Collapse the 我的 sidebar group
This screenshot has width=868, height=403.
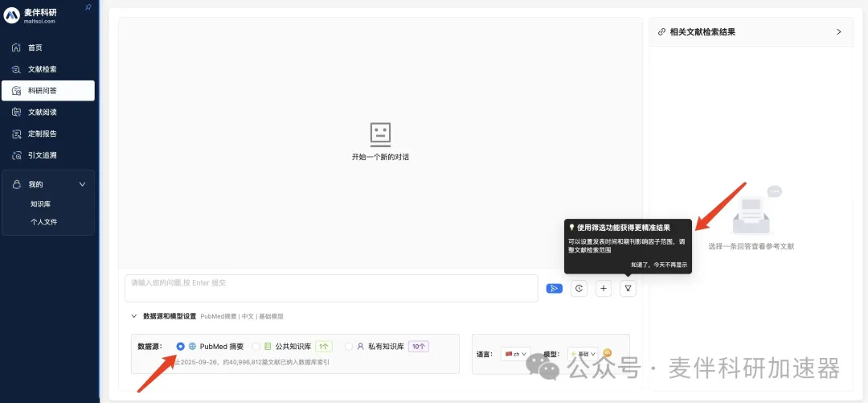tap(81, 184)
